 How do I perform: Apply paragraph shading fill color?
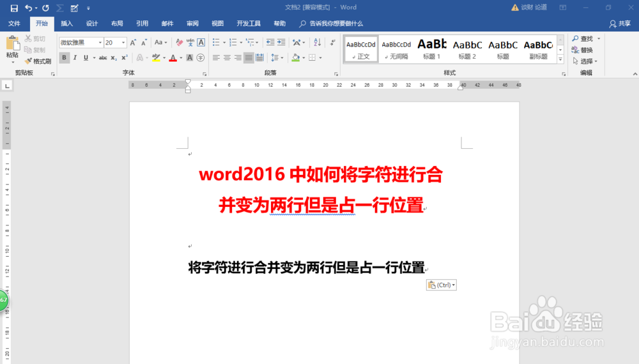tap(296, 58)
